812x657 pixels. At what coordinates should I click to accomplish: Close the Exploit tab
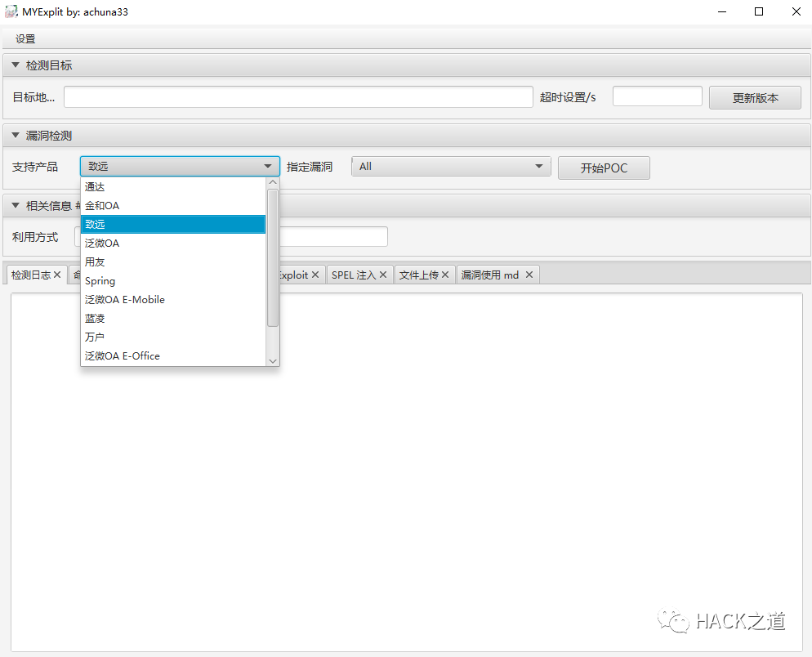coord(315,275)
